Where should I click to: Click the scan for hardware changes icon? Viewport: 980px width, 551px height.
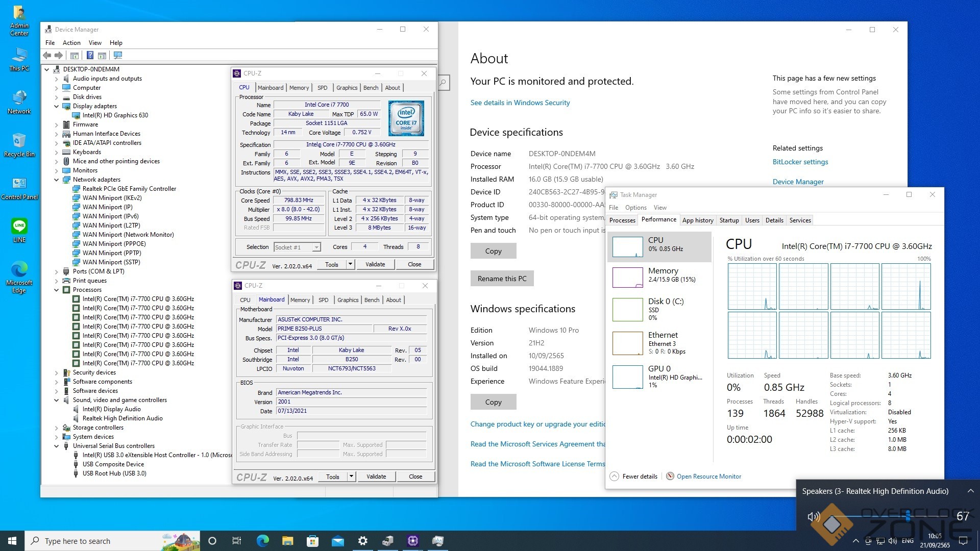pyautogui.click(x=118, y=55)
